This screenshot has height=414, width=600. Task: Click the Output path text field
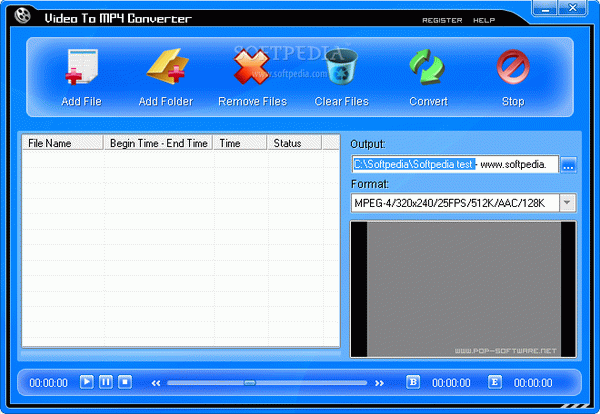click(x=455, y=164)
